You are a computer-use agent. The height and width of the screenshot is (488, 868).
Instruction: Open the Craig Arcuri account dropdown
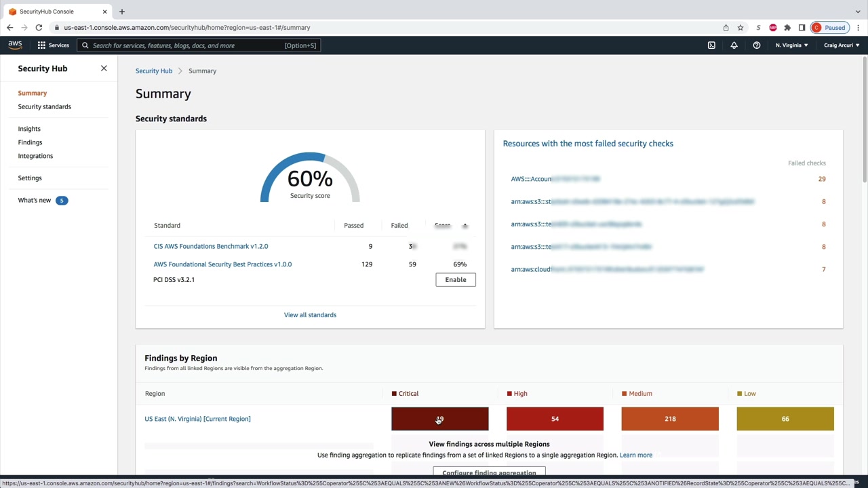(x=842, y=45)
